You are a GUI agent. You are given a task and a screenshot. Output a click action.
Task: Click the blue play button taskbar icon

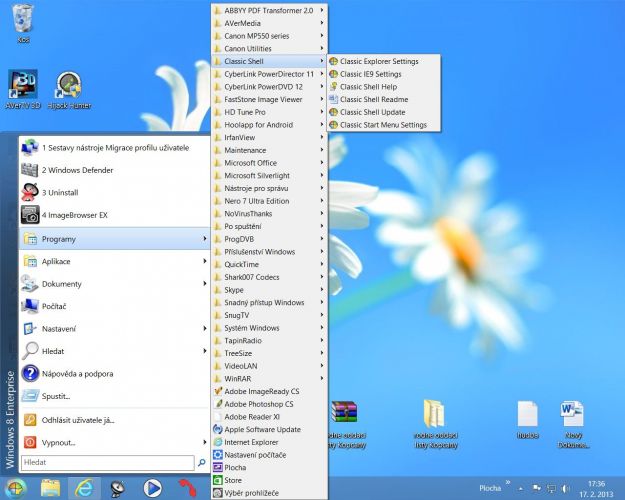(152, 488)
